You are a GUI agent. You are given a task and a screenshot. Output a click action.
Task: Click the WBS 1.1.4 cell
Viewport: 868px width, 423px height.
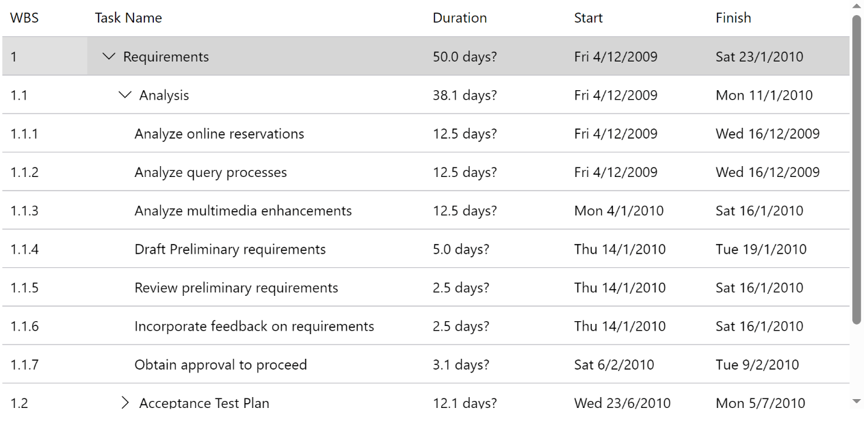tap(25, 249)
